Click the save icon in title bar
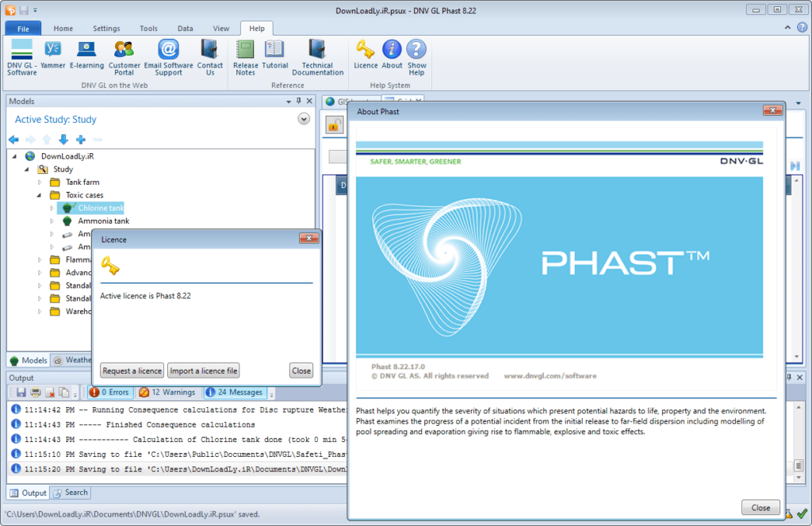This screenshot has height=526, width=812. 23,10
